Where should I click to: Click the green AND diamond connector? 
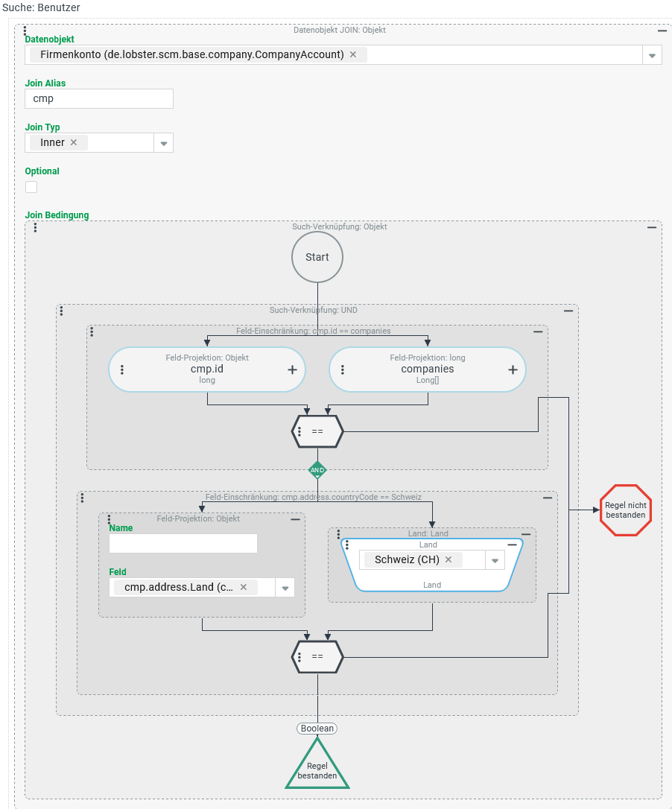tap(317, 470)
